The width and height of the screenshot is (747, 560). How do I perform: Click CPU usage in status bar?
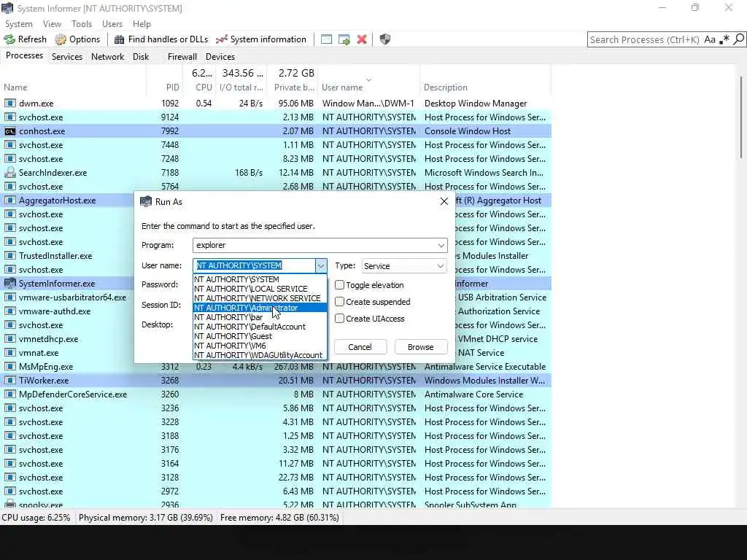36,518
